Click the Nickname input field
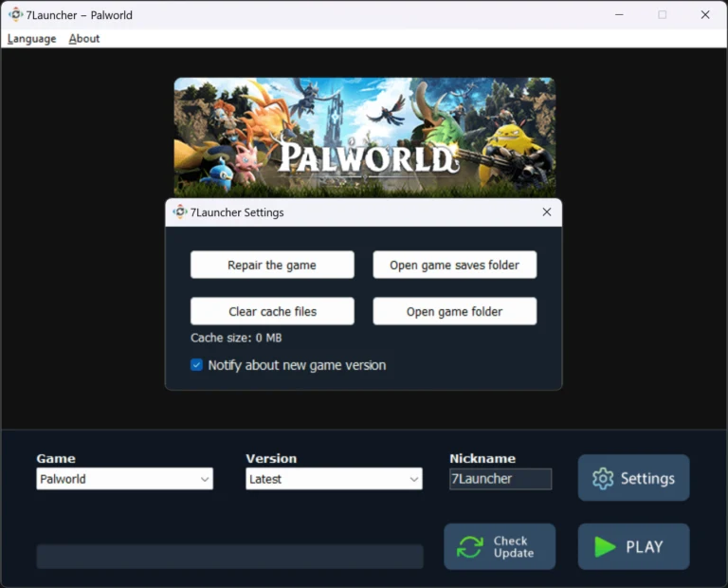This screenshot has width=728, height=588. click(500, 479)
